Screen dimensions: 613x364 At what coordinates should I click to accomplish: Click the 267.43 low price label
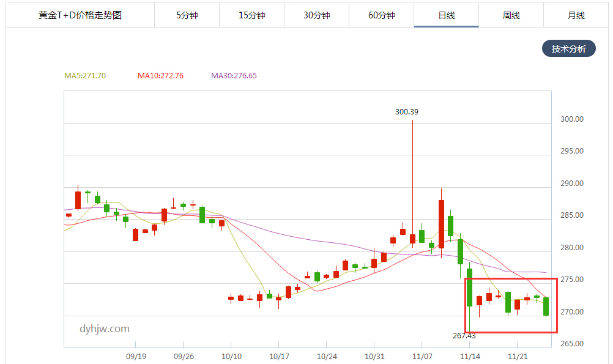[x=464, y=336]
